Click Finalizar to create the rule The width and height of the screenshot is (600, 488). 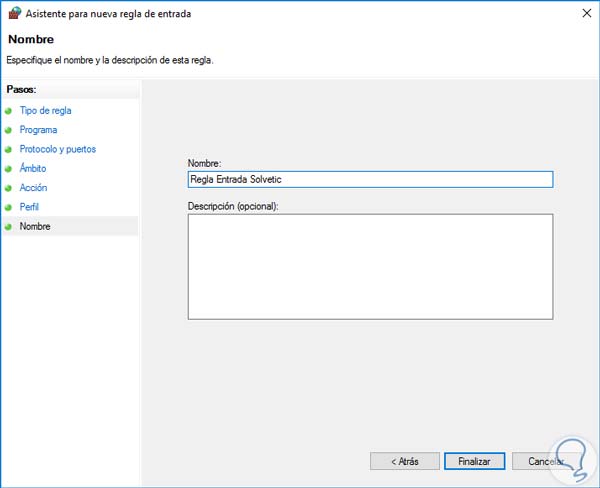[x=474, y=461]
